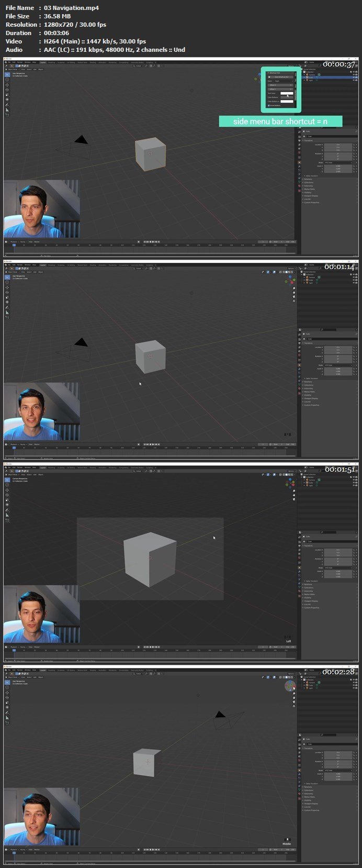
Task: Click the "03 Navigation.mp4" file name text
Action: point(72,8)
